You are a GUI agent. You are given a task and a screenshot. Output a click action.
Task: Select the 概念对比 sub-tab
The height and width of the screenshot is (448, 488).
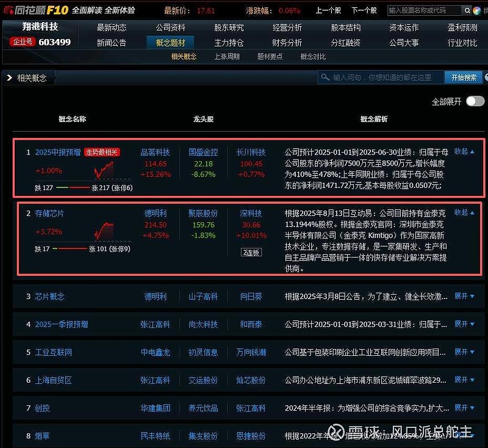pyautogui.click(x=313, y=57)
